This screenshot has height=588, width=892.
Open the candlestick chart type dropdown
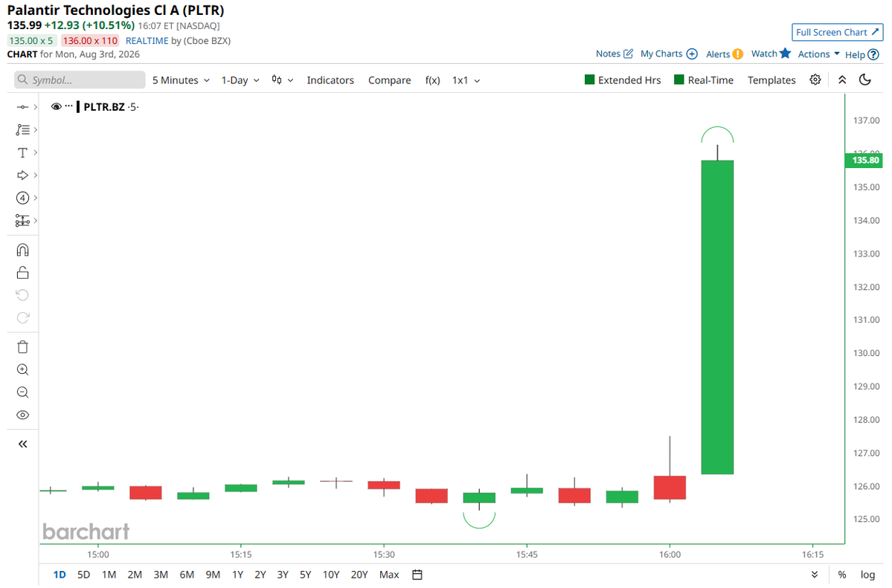(282, 80)
